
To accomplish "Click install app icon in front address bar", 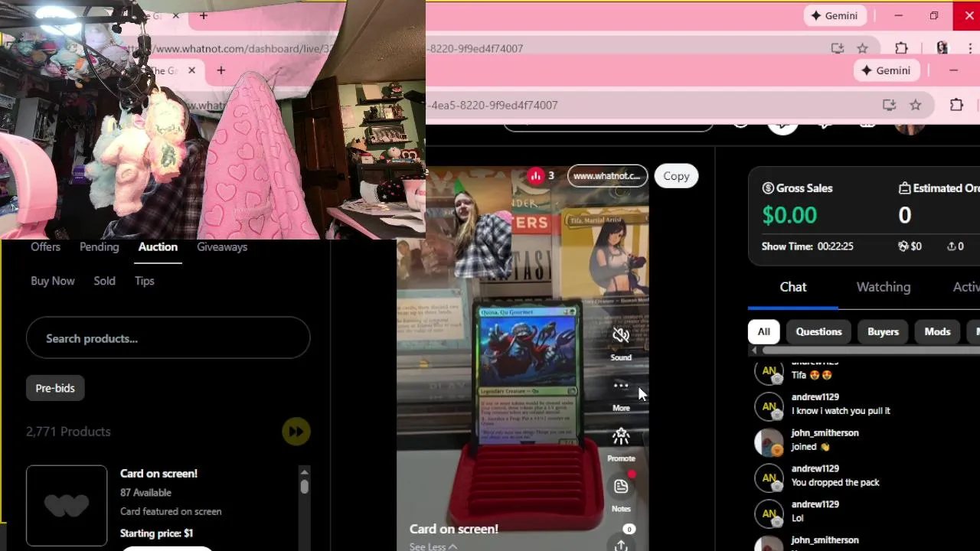I will point(889,105).
